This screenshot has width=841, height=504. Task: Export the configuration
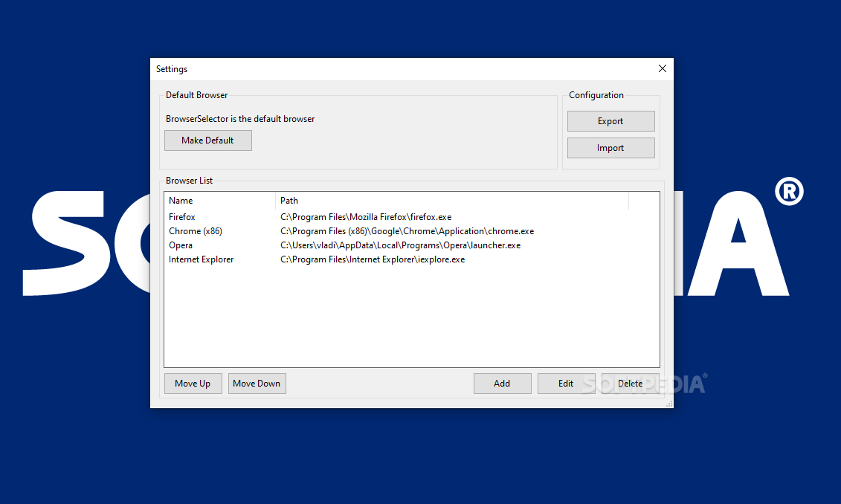611,121
